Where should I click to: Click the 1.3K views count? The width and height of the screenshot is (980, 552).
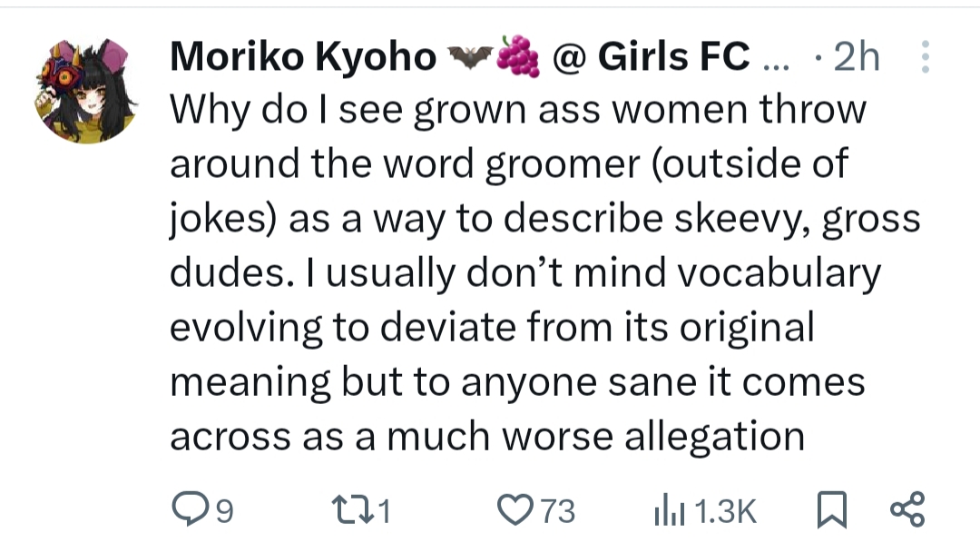[723, 512]
